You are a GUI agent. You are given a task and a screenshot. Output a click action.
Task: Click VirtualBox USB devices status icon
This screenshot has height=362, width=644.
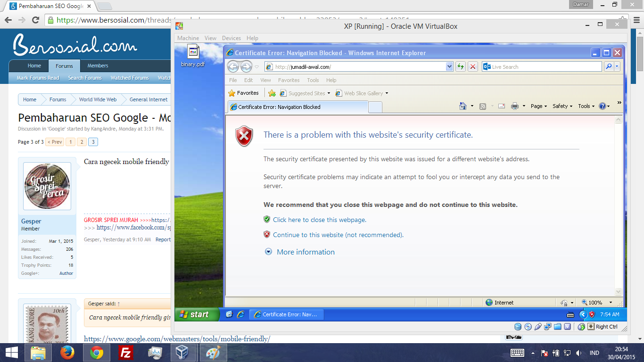pyautogui.click(x=538, y=327)
